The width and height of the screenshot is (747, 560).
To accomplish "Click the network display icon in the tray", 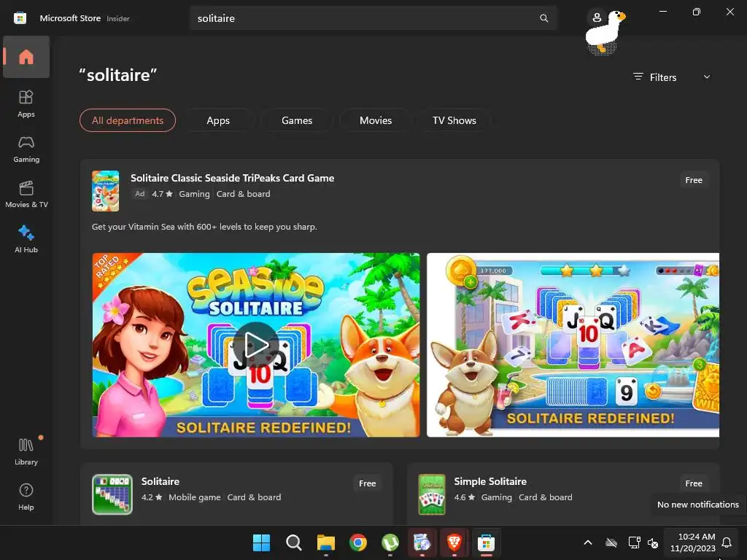I will [634, 542].
